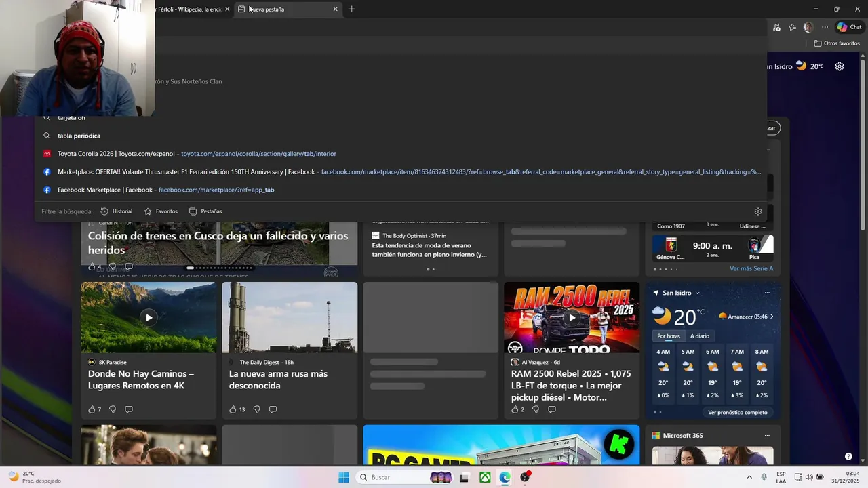
Task: Select the Thrustmaster F1 Ferrari Marketplace suggestion
Action: pos(401,172)
